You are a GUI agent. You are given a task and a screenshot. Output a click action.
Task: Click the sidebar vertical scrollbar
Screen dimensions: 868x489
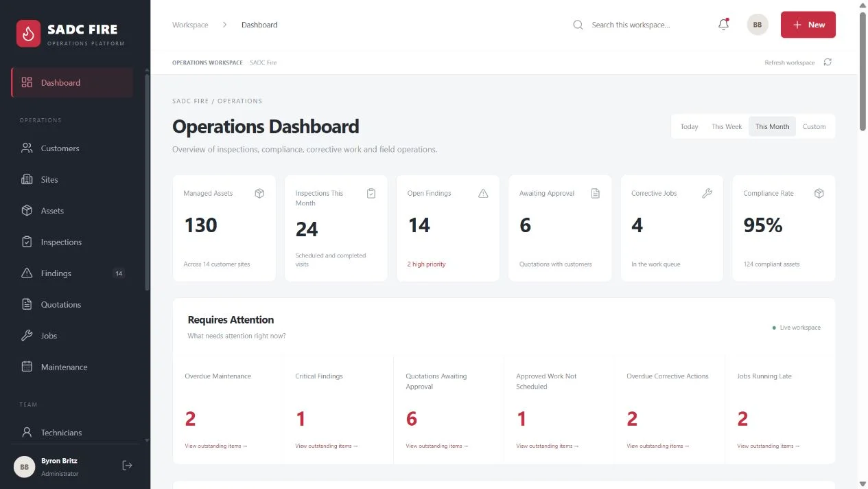[x=147, y=182]
